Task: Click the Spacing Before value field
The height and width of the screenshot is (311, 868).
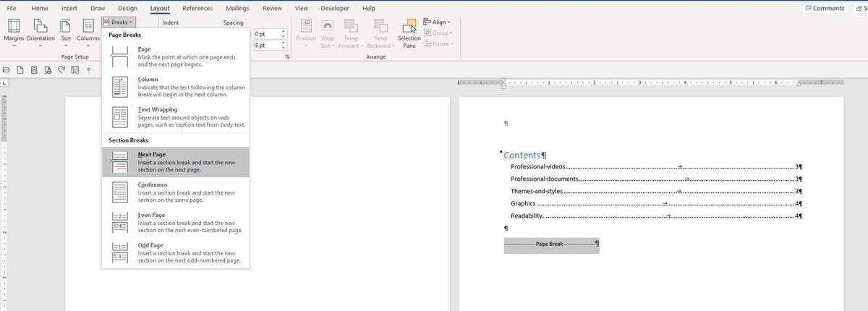Action: pos(266,34)
